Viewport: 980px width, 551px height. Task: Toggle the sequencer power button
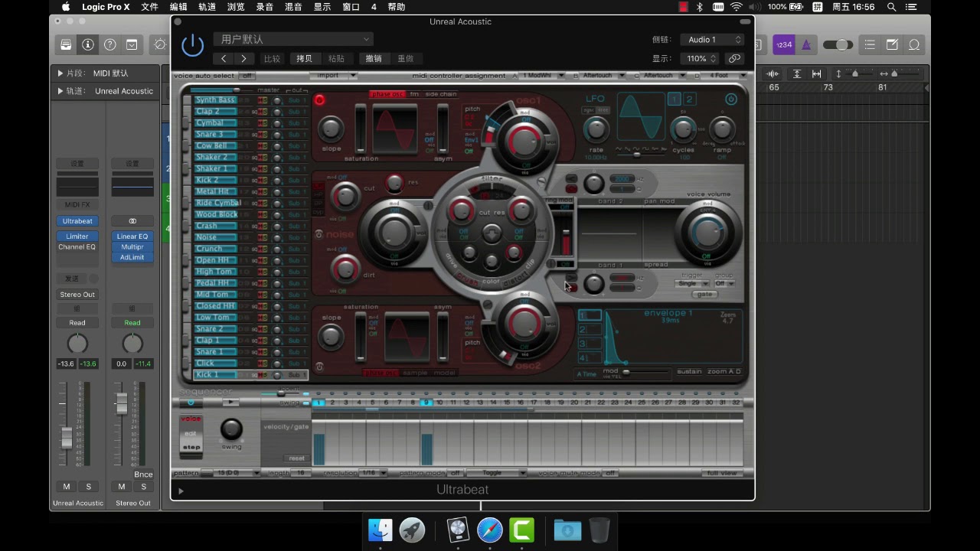[x=191, y=402]
